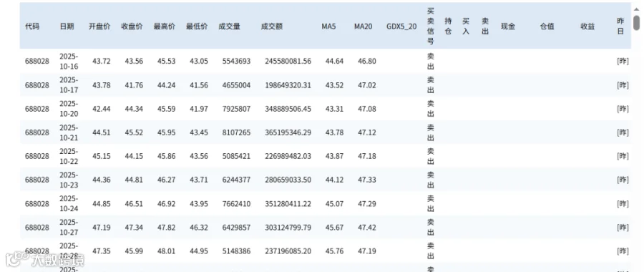Click opening price 43.72

pos(102,62)
